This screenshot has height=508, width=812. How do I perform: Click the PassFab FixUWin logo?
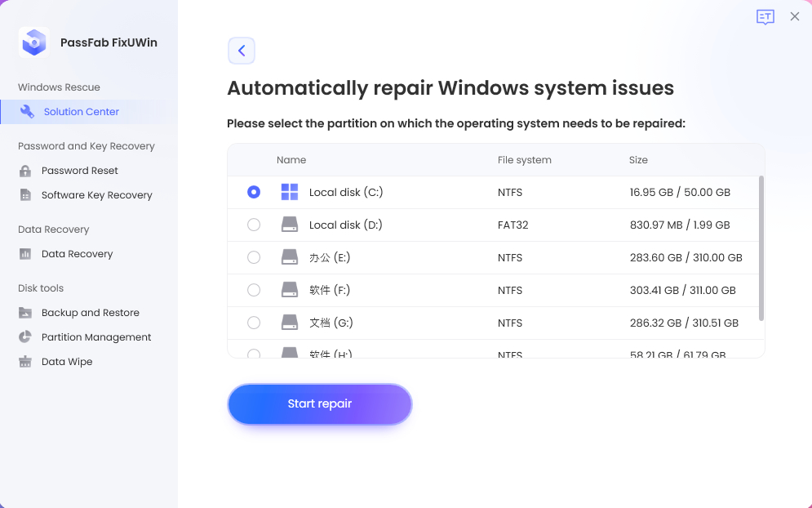pyautogui.click(x=33, y=42)
